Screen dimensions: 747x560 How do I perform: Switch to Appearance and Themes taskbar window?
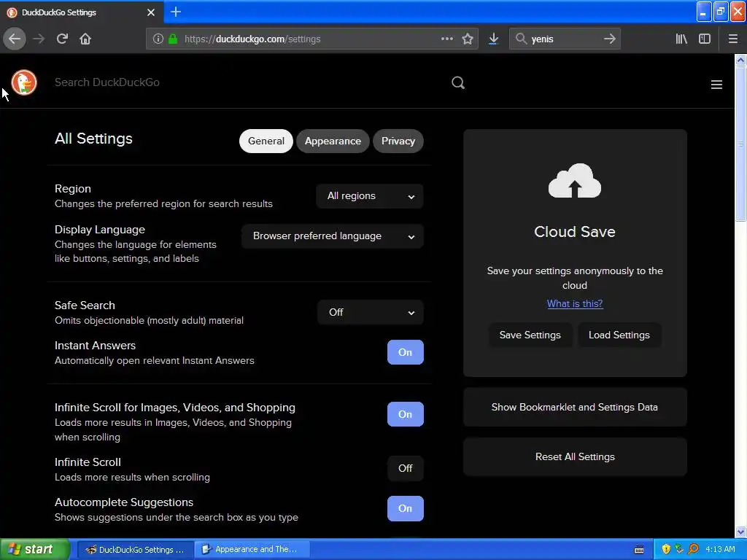(x=252, y=549)
